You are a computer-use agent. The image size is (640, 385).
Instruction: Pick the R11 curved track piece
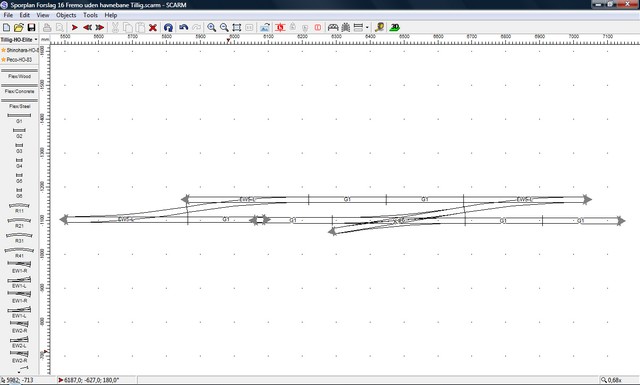point(19,208)
